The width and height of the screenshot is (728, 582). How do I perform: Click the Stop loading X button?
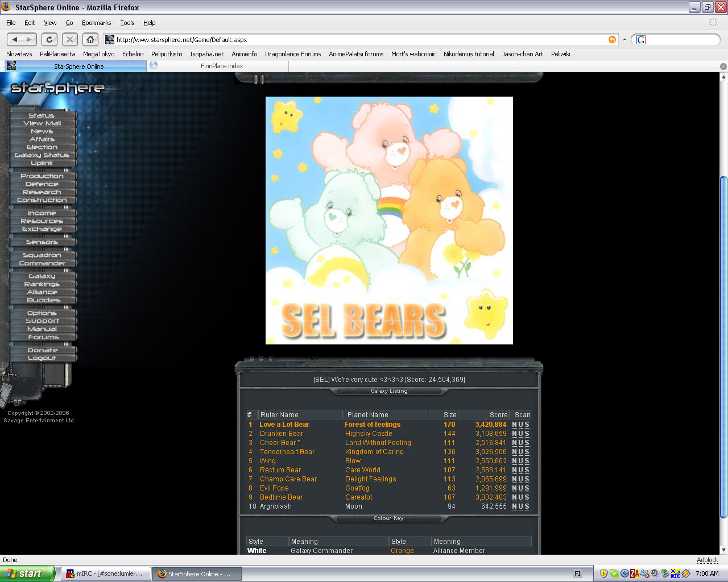69,40
